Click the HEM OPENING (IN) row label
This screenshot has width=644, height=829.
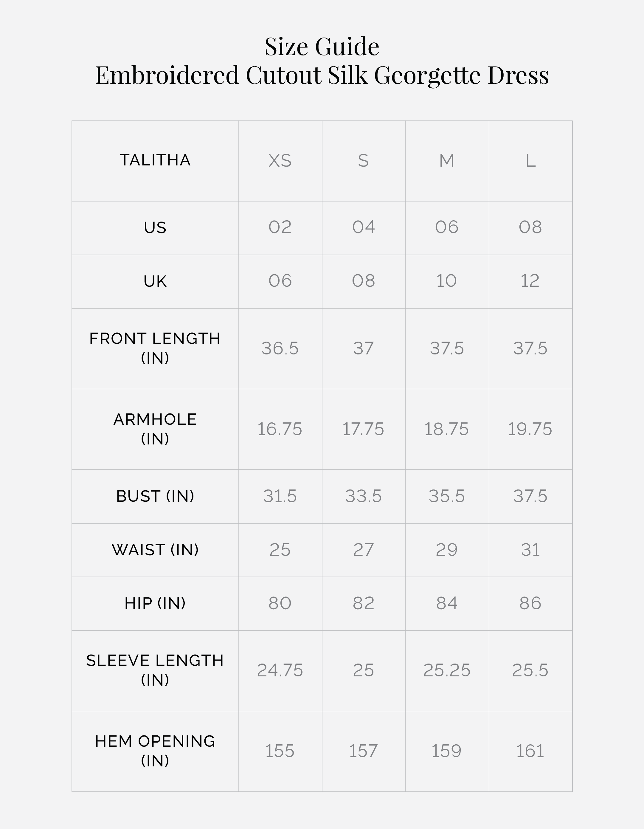155,751
